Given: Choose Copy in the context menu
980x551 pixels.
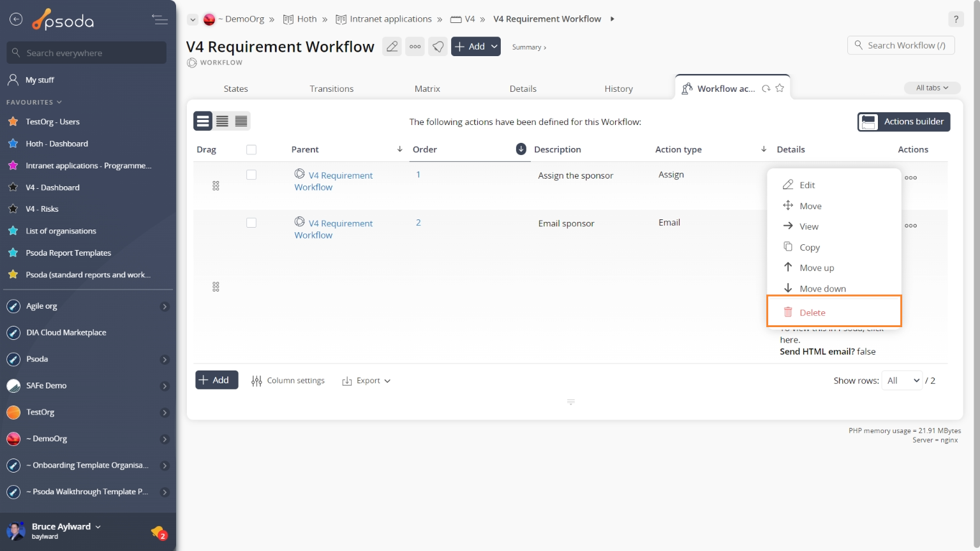Looking at the screenshot, I should pyautogui.click(x=834, y=247).
